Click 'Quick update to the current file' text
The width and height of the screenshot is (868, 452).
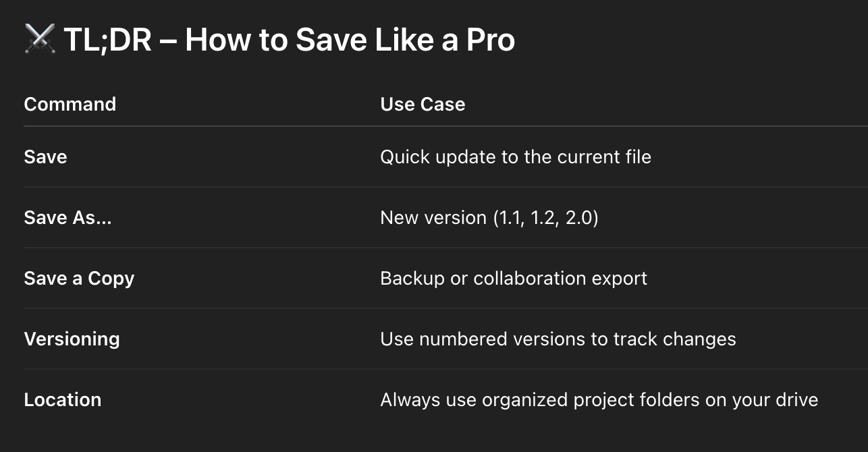(515, 157)
